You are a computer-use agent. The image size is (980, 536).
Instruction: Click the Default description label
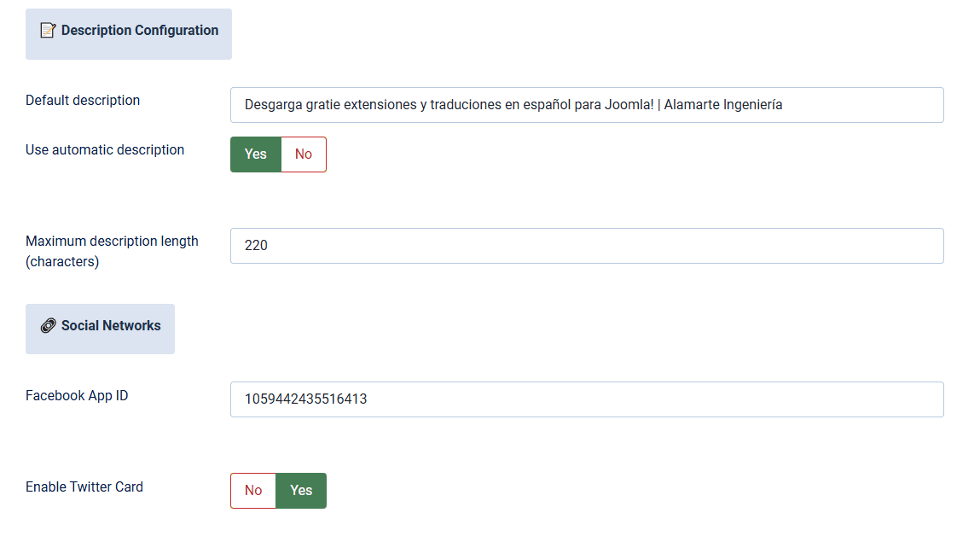tap(83, 101)
